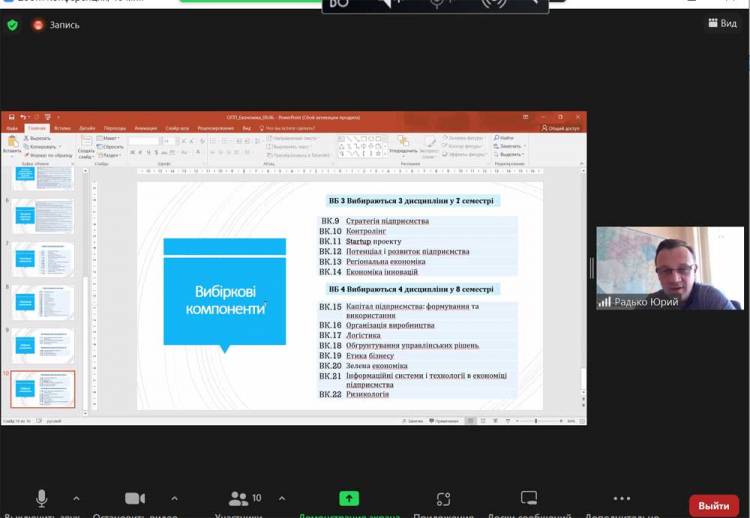Open the Participants panel
750x518 pixels.
(x=244, y=498)
